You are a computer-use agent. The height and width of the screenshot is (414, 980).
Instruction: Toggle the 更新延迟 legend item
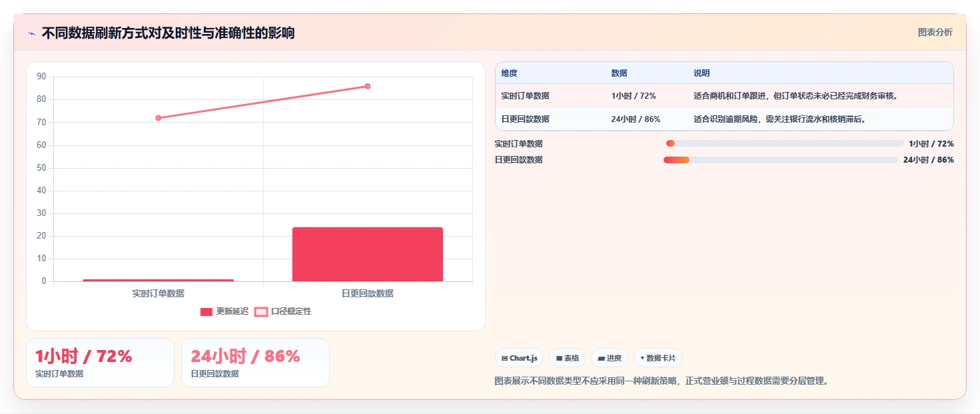coord(224,311)
